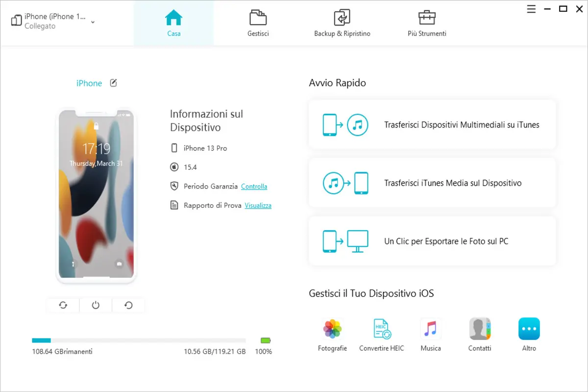Click the iPhone device name label
The width and height of the screenshot is (588, 392).
click(x=89, y=83)
